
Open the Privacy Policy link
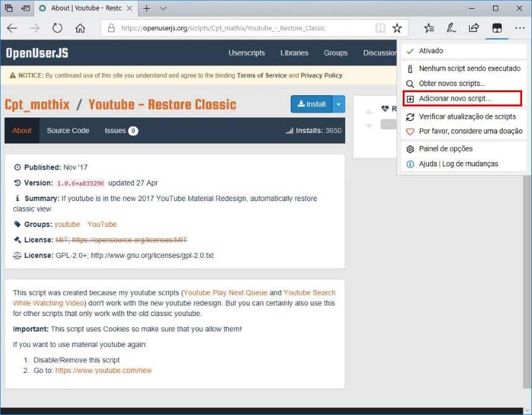click(x=321, y=75)
